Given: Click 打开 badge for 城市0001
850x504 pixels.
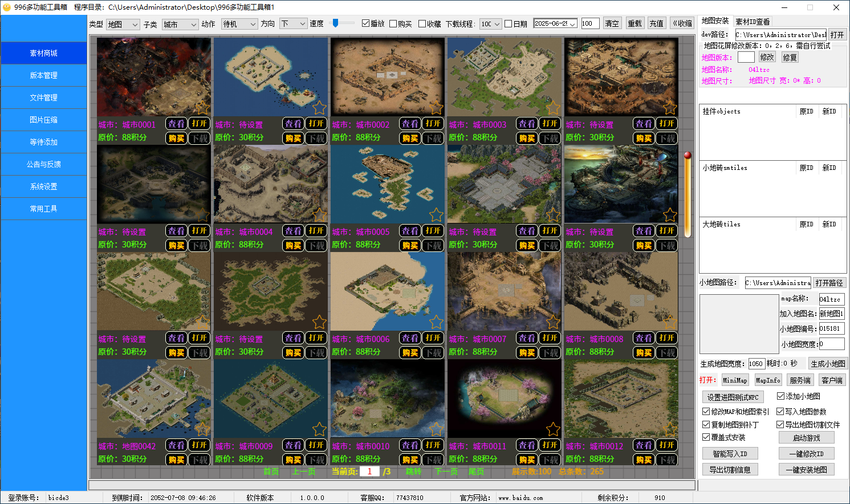Looking at the screenshot, I should [200, 123].
